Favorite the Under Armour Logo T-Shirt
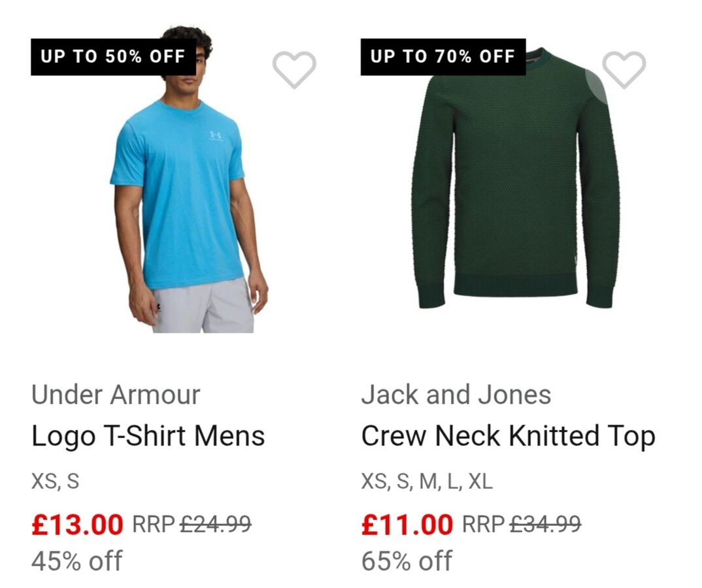702x588 pixels. (294, 69)
